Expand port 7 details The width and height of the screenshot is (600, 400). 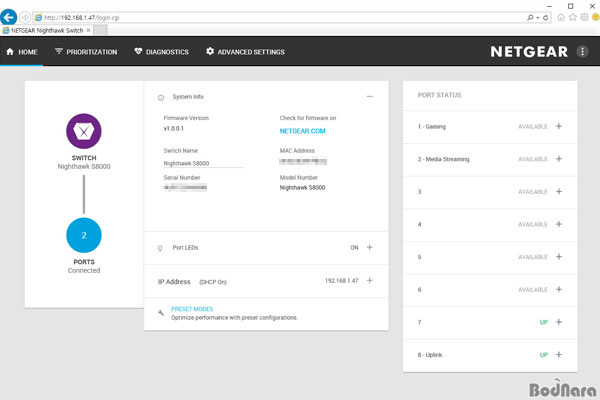559,322
